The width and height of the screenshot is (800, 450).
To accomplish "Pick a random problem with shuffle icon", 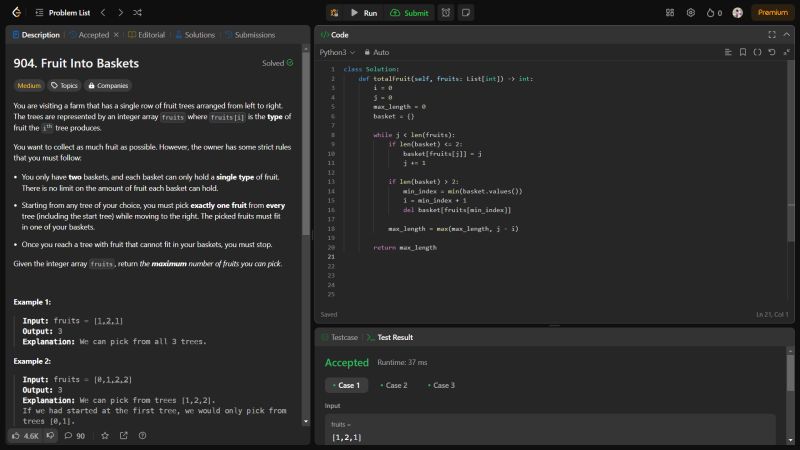I will (x=136, y=12).
